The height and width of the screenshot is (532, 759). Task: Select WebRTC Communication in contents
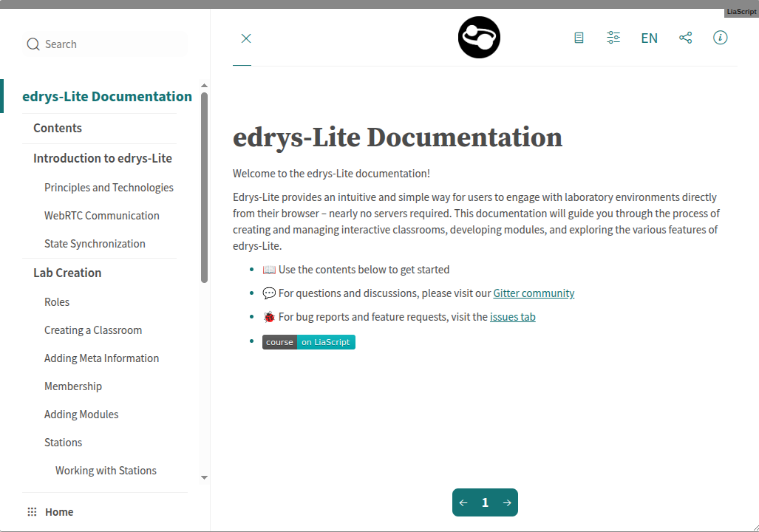pos(102,216)
